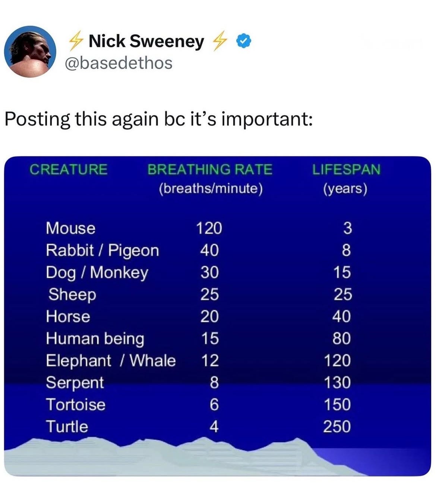Screen dimensions: 436x504
Task: Click the Tortoise row label
Action: coord(76,405)
